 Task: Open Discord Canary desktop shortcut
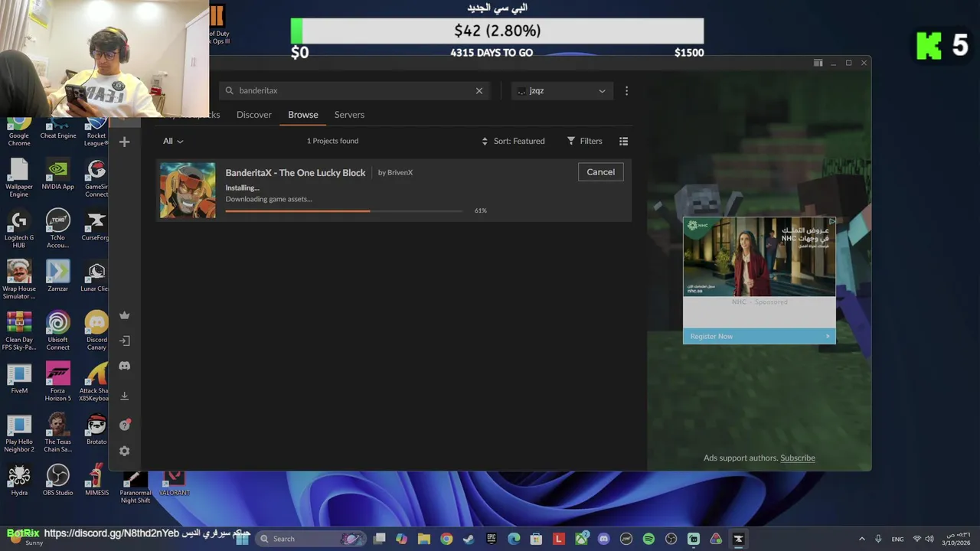click(x=96, y=331)
